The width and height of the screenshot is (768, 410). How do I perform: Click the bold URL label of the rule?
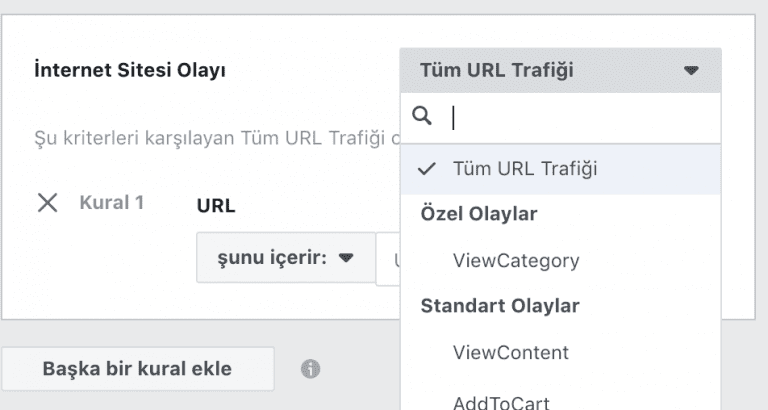pyautogui.click(x=216, y=206)
